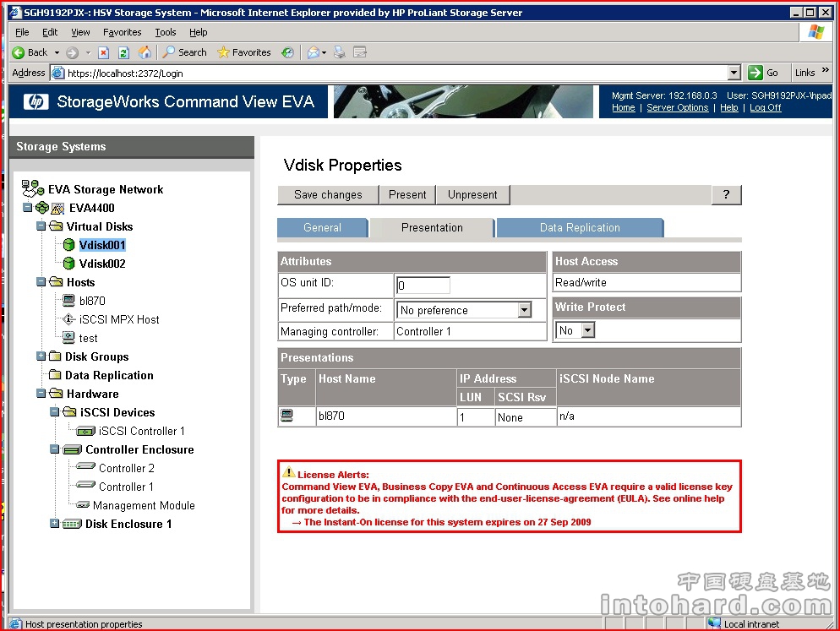
Task: Click the question mark help button
Action: [727, 194]
